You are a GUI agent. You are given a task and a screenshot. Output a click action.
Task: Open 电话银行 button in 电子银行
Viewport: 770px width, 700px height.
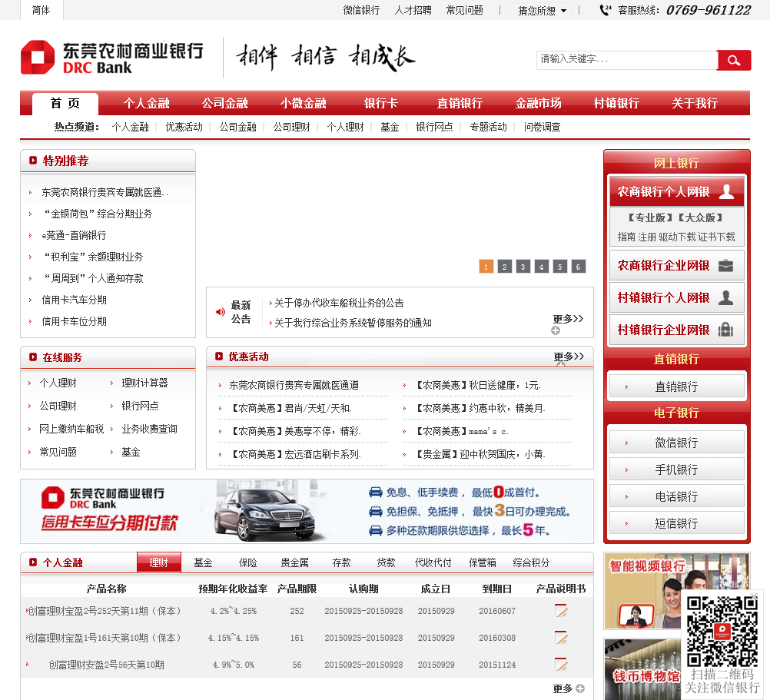pyautogui.click(x=677, y=496)
